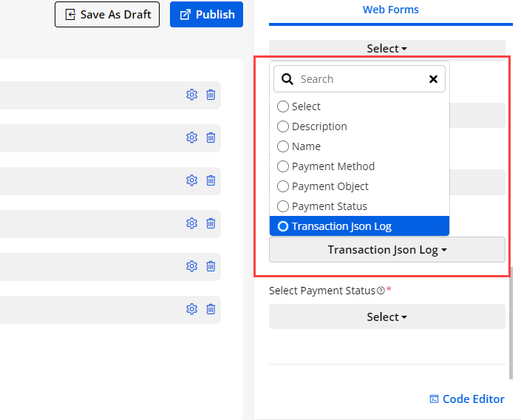
Task: Click trash icon in the fourth row
Action: tap(211, 223)
